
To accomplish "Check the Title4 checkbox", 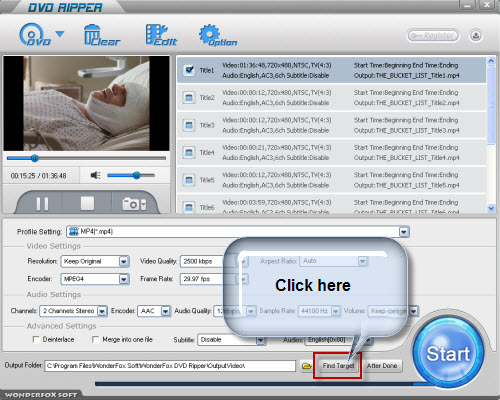I will click(x=189, y=153).
